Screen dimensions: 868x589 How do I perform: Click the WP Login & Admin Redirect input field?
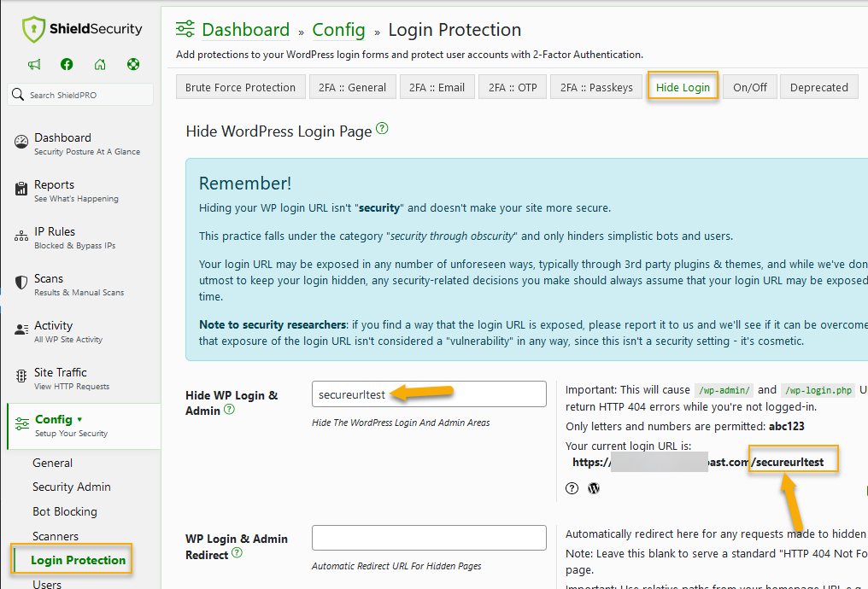tap(429, 538)
